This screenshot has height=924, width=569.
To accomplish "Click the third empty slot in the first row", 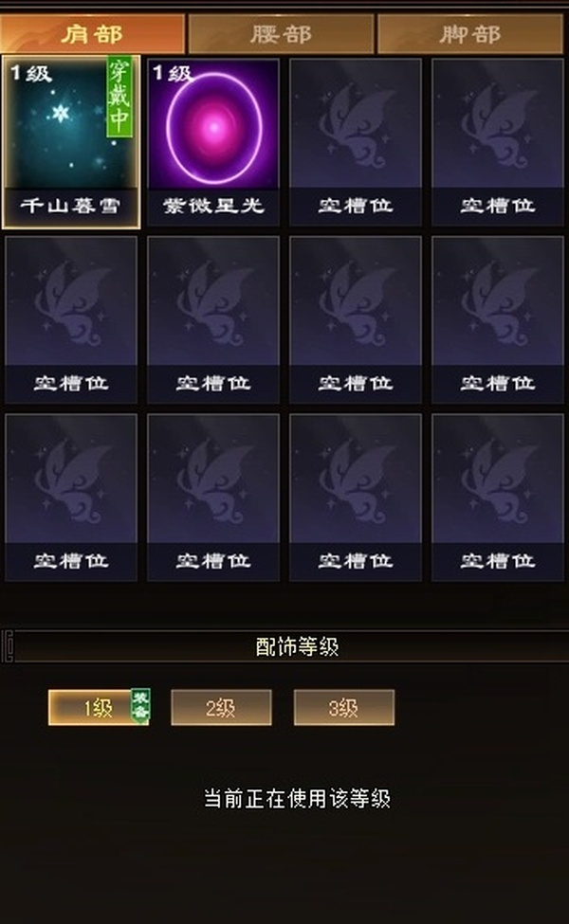I will 356,142.
